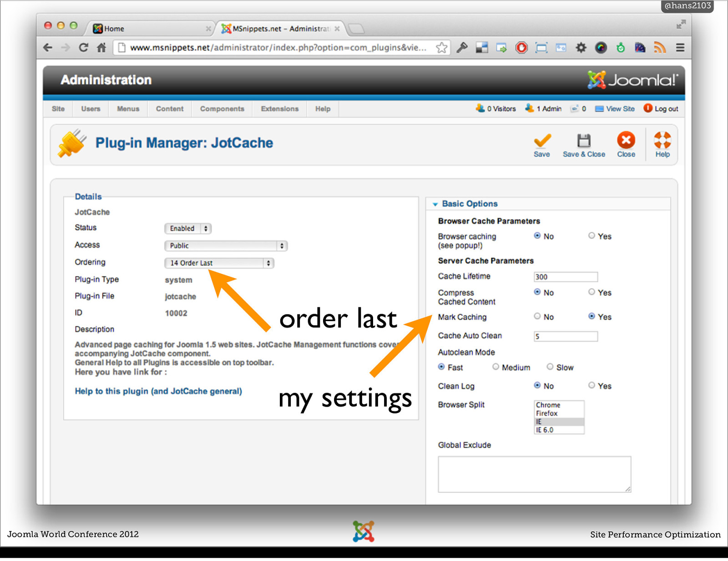Click the Cache Auto Clean field

pyautogui.click(x=566, y=337)
